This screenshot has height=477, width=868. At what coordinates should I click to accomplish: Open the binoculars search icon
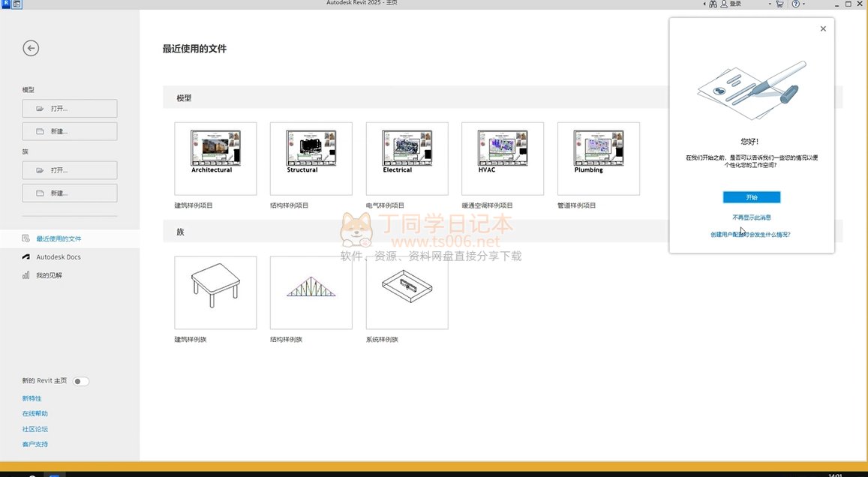[x=713, y=4]
